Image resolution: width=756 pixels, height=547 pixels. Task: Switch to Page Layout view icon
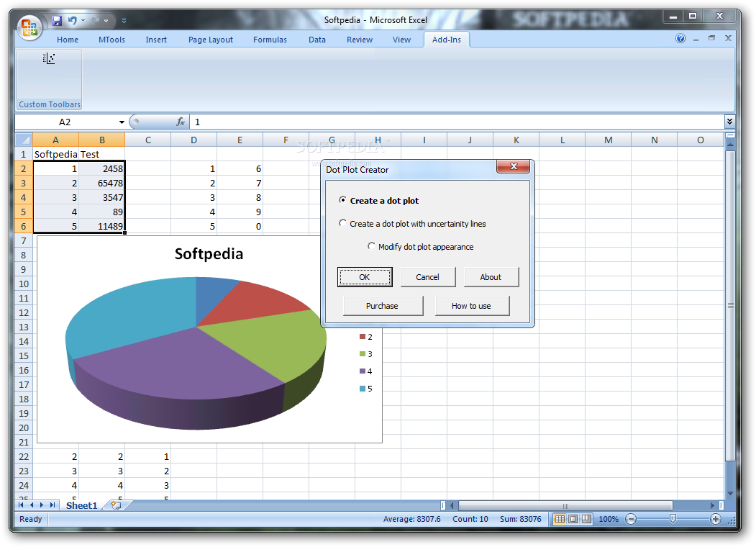pyautogui.click(x=573, y=520)
